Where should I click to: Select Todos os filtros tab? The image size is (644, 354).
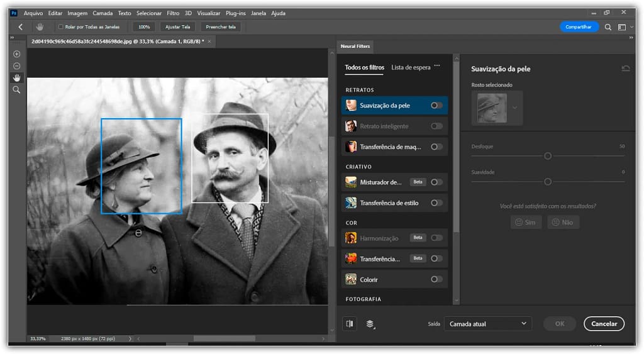364,67
